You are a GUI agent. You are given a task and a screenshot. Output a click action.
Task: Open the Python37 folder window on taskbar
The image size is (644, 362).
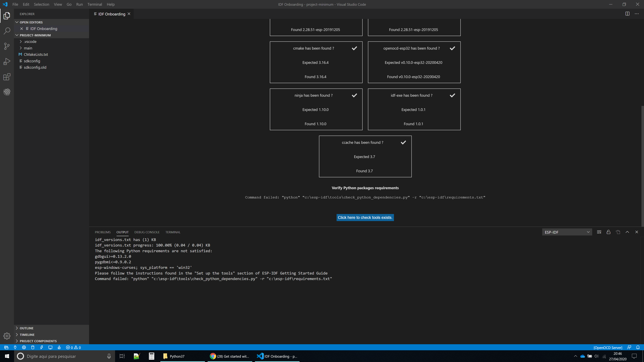pyautogui.click(x=182, y=356)
